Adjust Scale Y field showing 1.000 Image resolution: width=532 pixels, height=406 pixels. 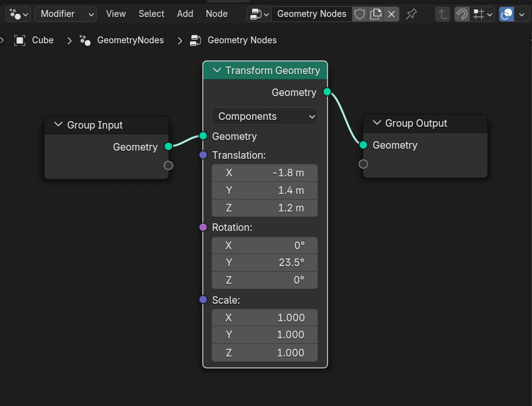265,334
